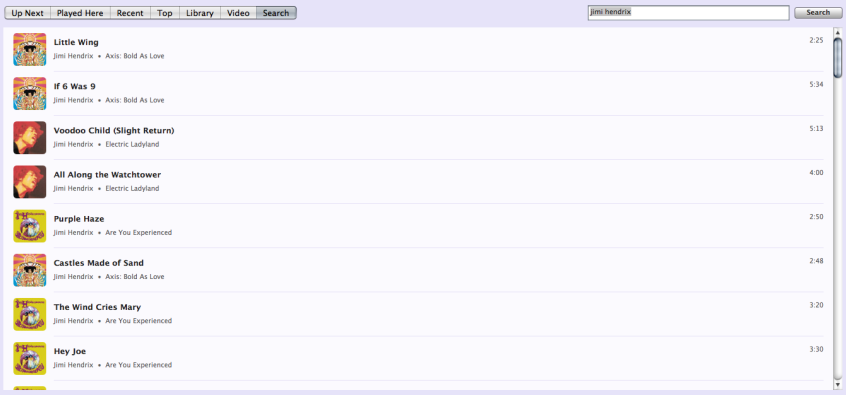
Task: Click the Hey Joe album artwork
Action: (x=30, y=358)
